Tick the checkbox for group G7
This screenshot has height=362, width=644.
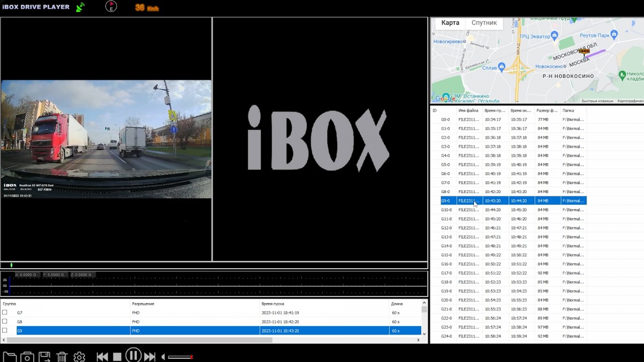5,312
